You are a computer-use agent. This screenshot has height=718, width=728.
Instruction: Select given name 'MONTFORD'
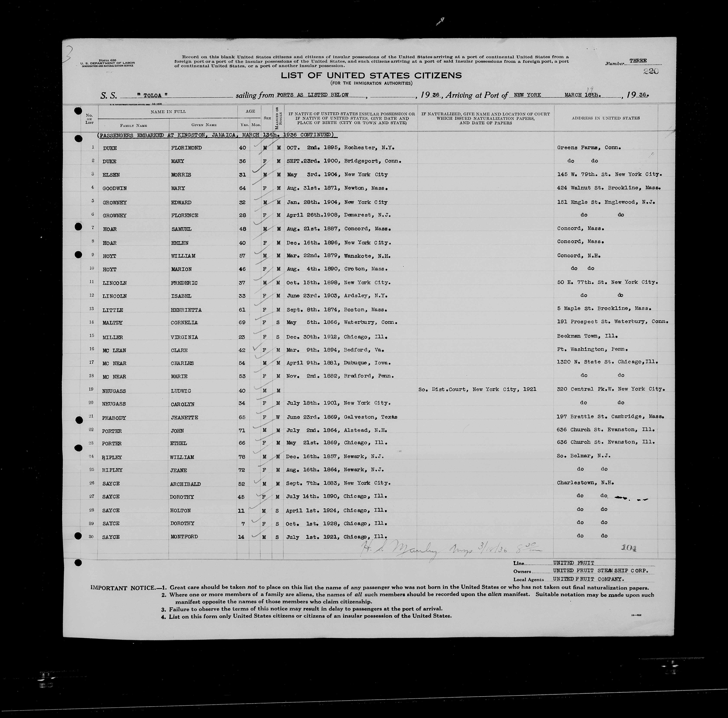tap(184, 537)
